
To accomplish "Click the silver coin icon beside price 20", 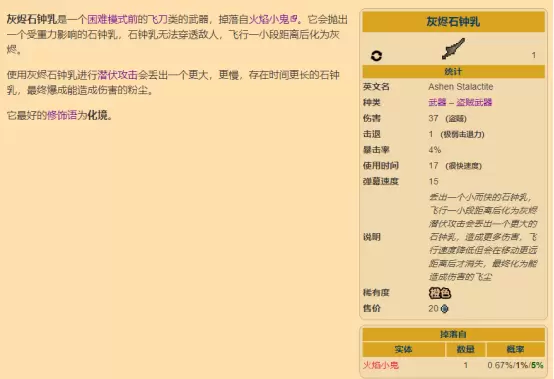I will tap(444, 309).
